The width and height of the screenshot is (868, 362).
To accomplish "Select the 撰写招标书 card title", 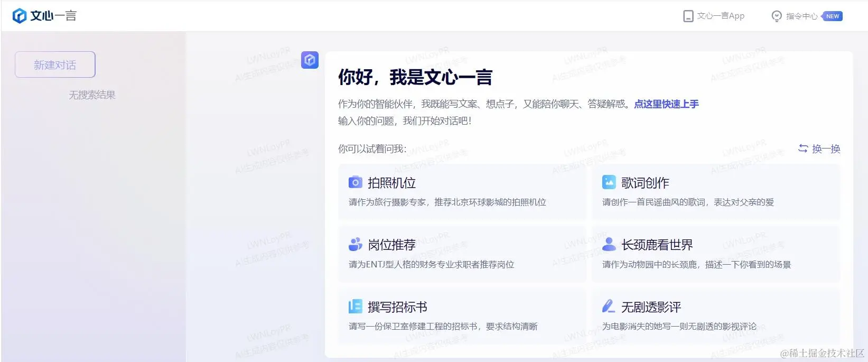I will (397, 307).
